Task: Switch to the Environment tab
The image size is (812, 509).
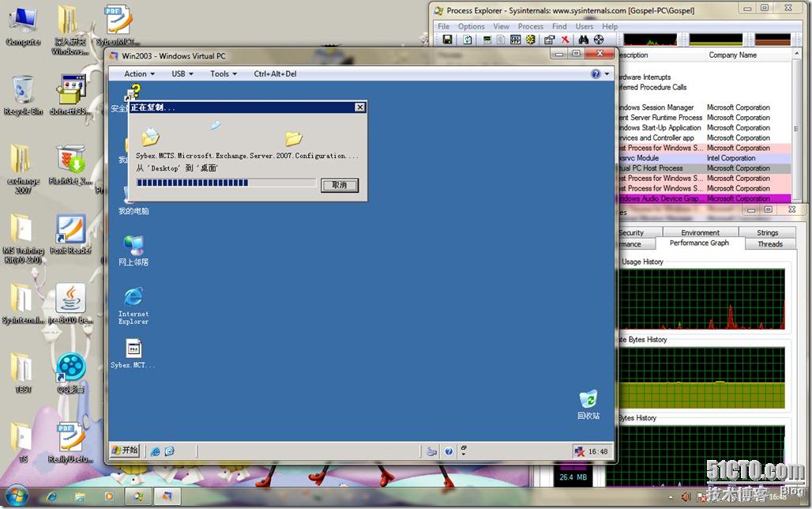Action: pyautogui.click(x=700, y=232)
